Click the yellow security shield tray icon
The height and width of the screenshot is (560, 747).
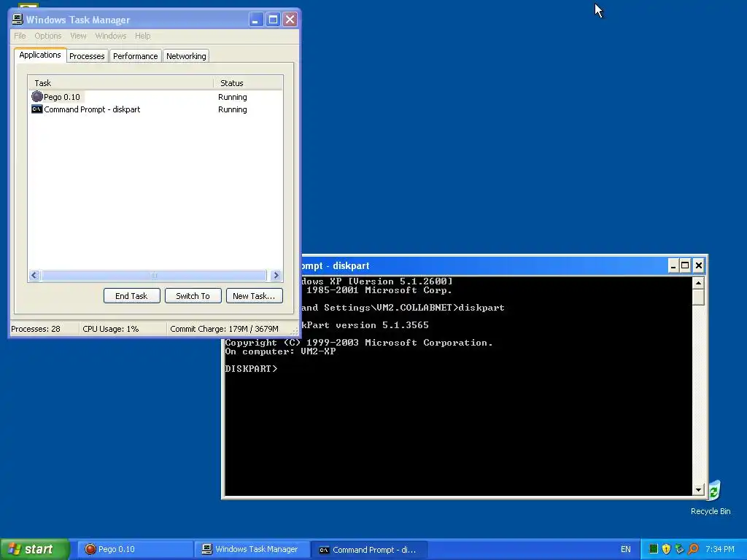coord(667,549)
